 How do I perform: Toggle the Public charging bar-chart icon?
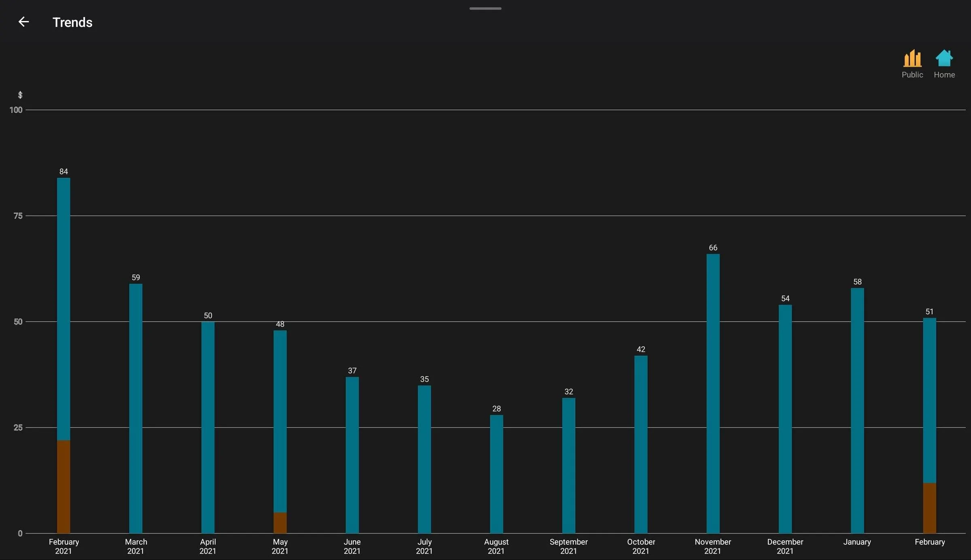[x=912, y=58]
